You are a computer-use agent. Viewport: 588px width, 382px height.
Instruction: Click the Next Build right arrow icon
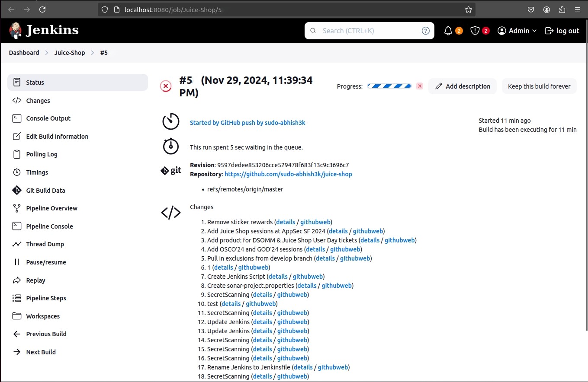click(17, 352)
